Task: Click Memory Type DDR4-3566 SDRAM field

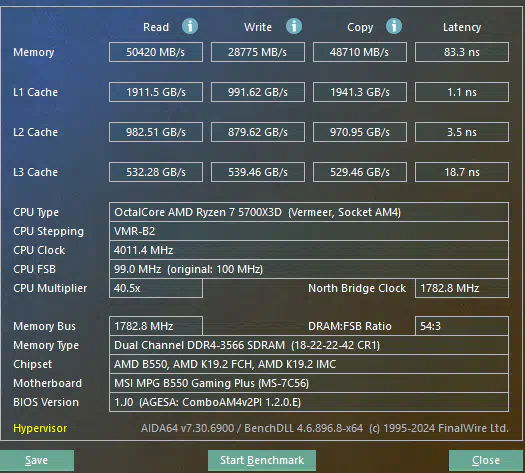Action: 309,345
